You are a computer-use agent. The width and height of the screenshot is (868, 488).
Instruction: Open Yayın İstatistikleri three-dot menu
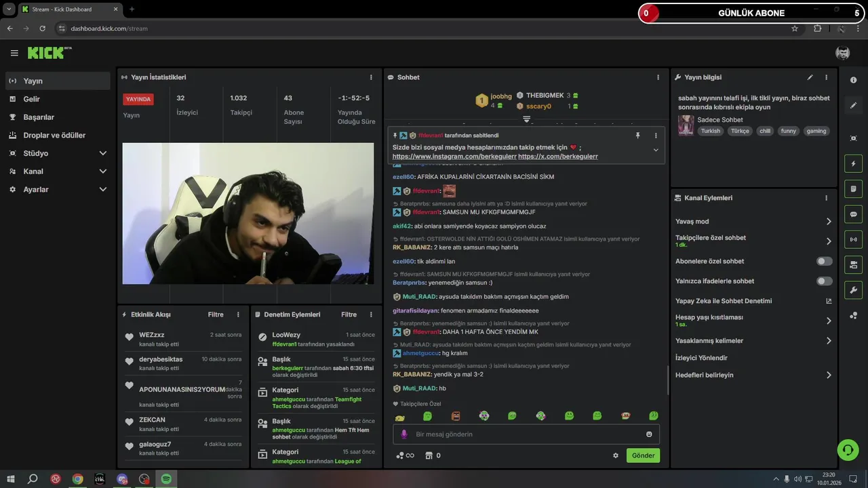pos(371,77)
